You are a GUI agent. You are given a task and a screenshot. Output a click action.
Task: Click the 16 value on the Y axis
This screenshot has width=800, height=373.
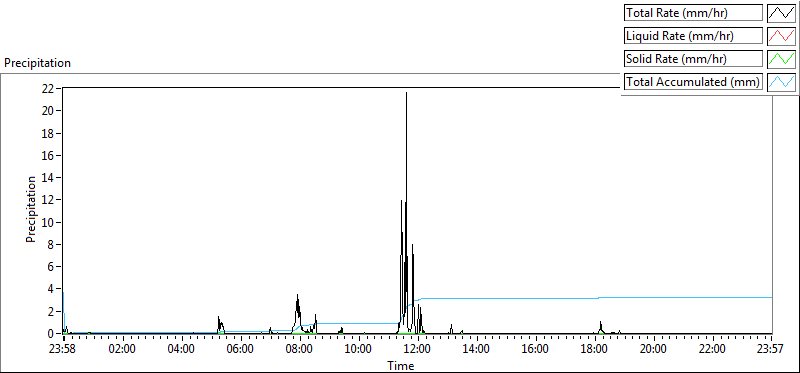click(x=48, y=155)
